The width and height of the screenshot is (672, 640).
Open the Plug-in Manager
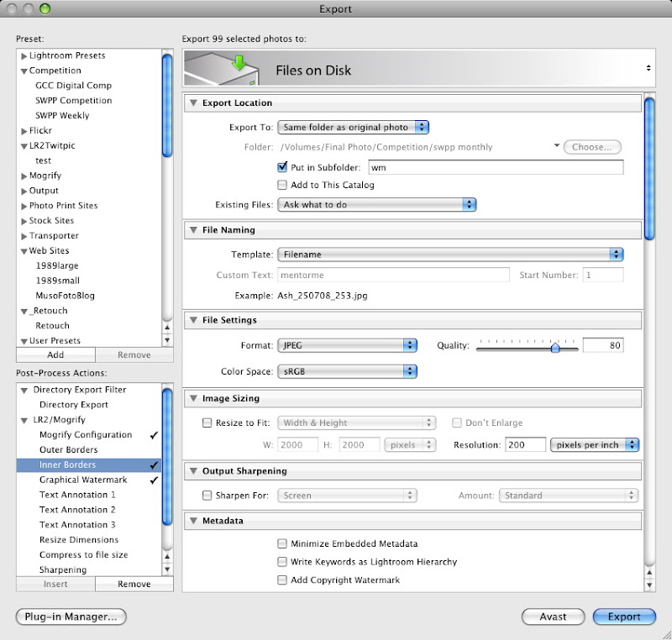click(71, 616)
